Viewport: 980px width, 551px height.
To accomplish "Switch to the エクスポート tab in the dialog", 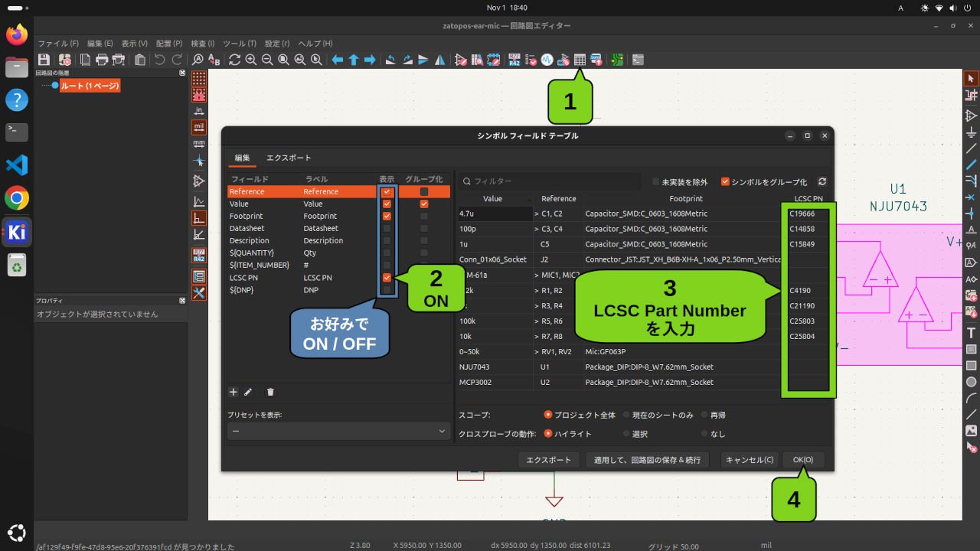I will pos(289,158).
